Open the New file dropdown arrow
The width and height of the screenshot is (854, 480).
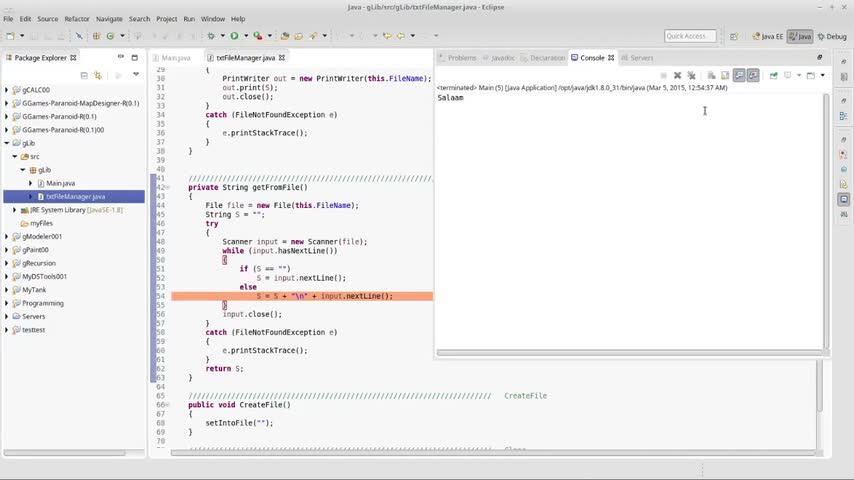[22, 36]
